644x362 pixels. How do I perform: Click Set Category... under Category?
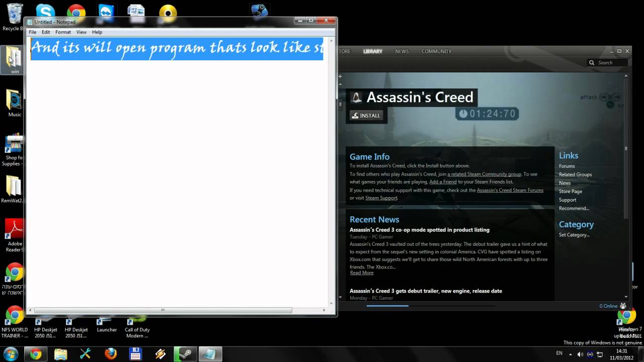[574, 235]
